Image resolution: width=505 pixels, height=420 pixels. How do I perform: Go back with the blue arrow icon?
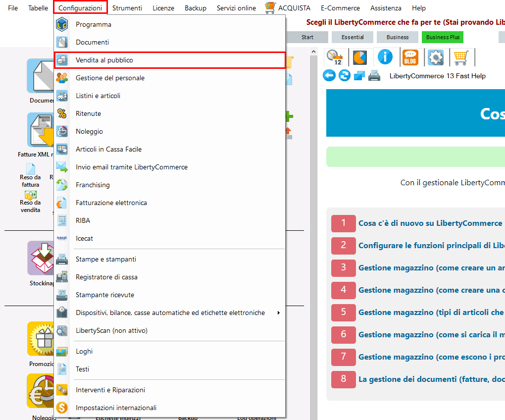click(x=329, y=76)
